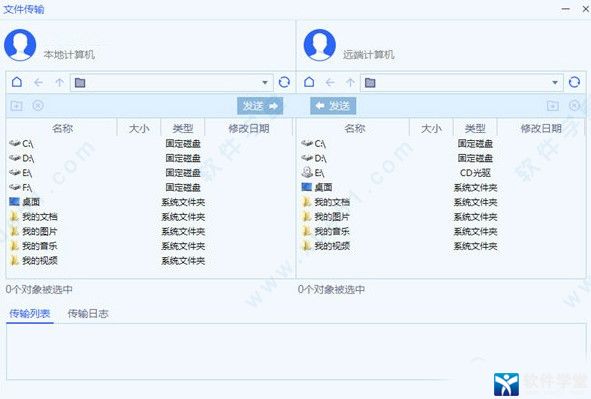Go up one level in remote pane
This screenshot has width=591, height=399.
coord(350,82)
